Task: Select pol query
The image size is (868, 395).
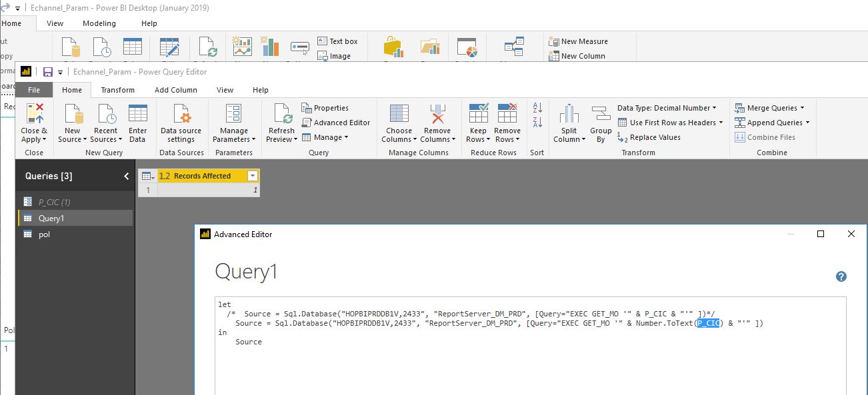Action: point(75,234)
